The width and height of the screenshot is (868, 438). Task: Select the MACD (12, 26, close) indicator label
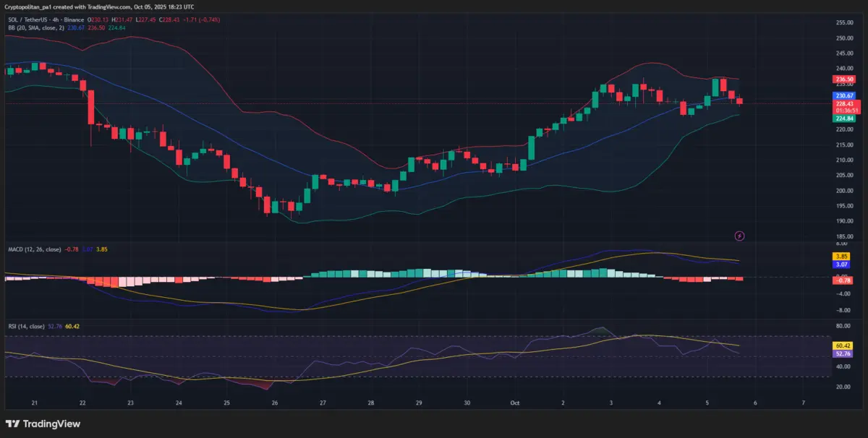pos(34,249)
